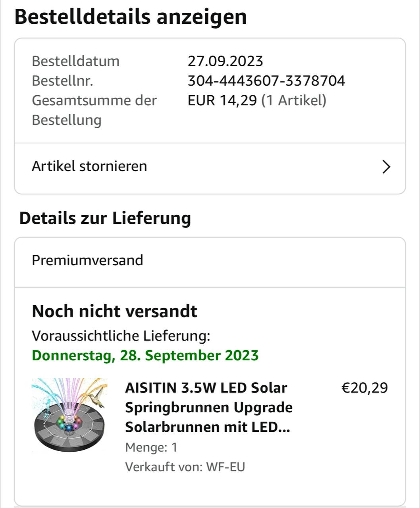
Task: Click the Menge: 1 quantity text
Action: coord(151,447)
